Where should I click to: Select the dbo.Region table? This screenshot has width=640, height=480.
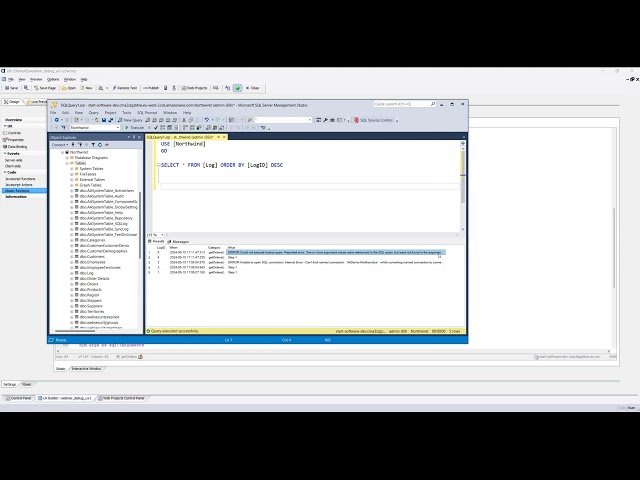(x=89, y=295)
